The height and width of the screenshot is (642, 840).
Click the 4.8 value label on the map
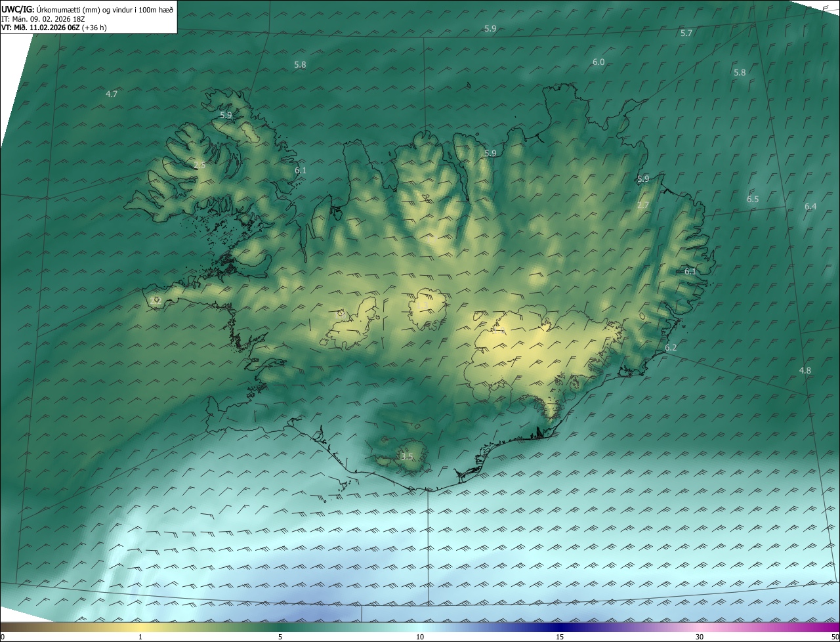click(x=805, y=371)
